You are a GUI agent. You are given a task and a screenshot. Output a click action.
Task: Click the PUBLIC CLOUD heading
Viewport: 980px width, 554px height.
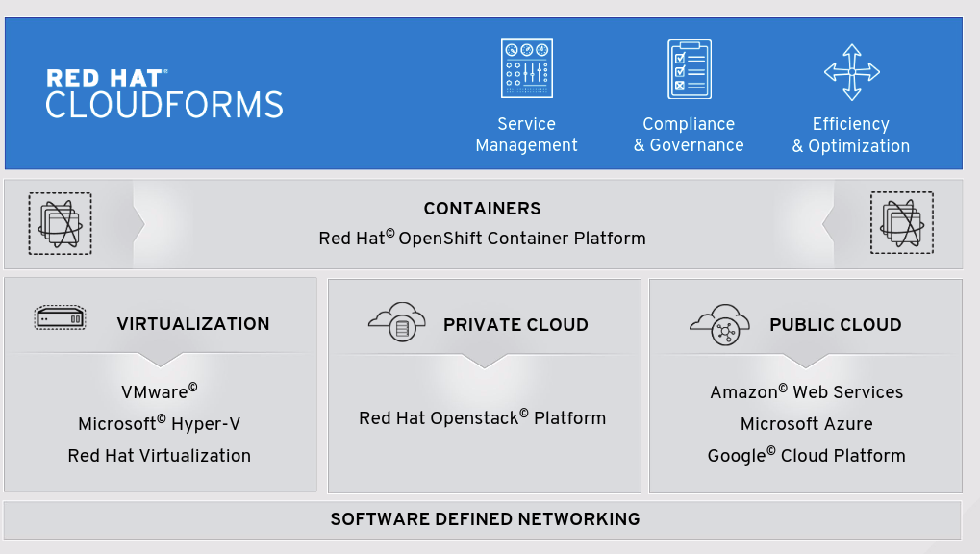click(835, 325)
